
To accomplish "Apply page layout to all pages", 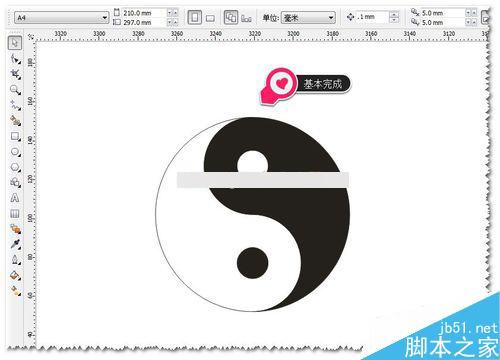I will 231,17.
